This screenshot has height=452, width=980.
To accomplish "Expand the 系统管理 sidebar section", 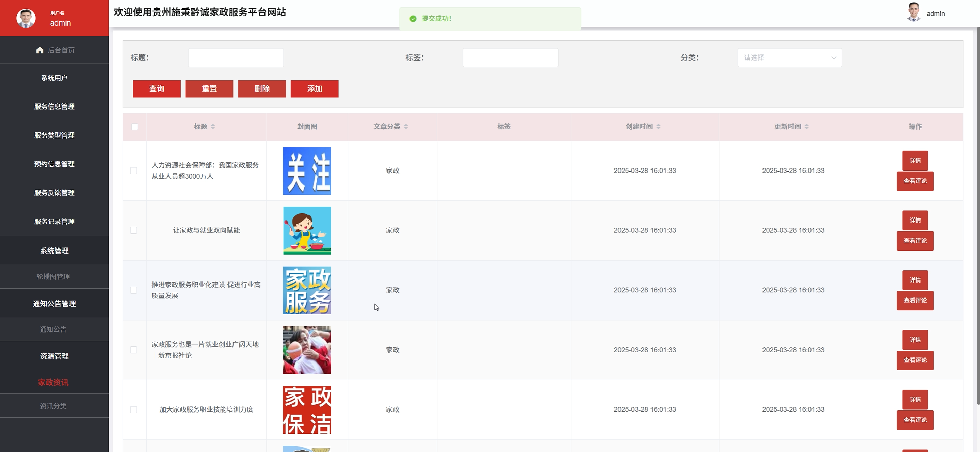I will (54, 251).
